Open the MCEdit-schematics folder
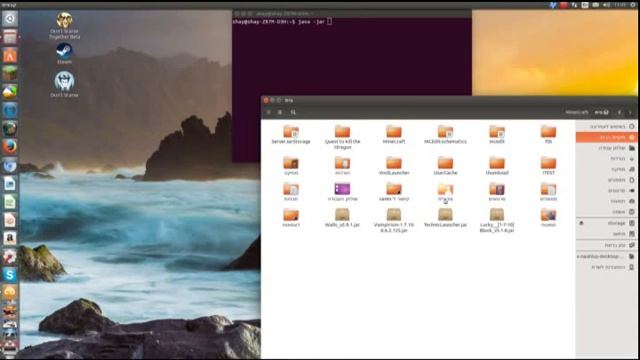This screenshot has width=640, height=360. point(445,135)
